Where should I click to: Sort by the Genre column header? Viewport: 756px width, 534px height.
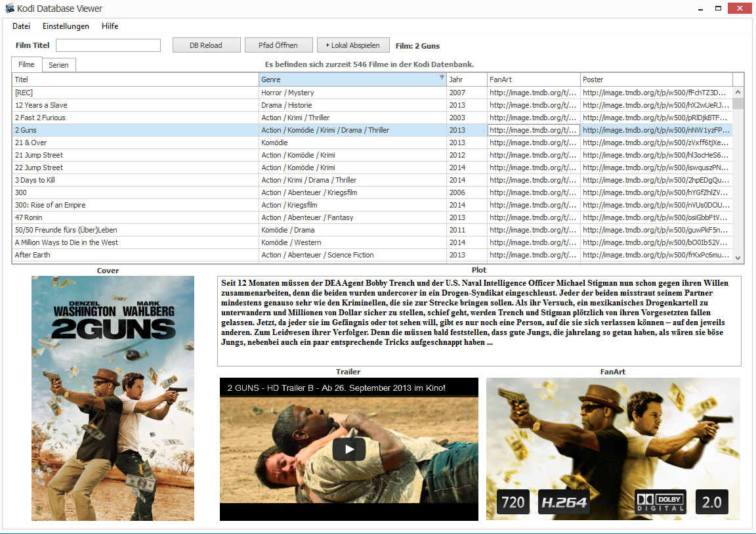tap(352, 79)
